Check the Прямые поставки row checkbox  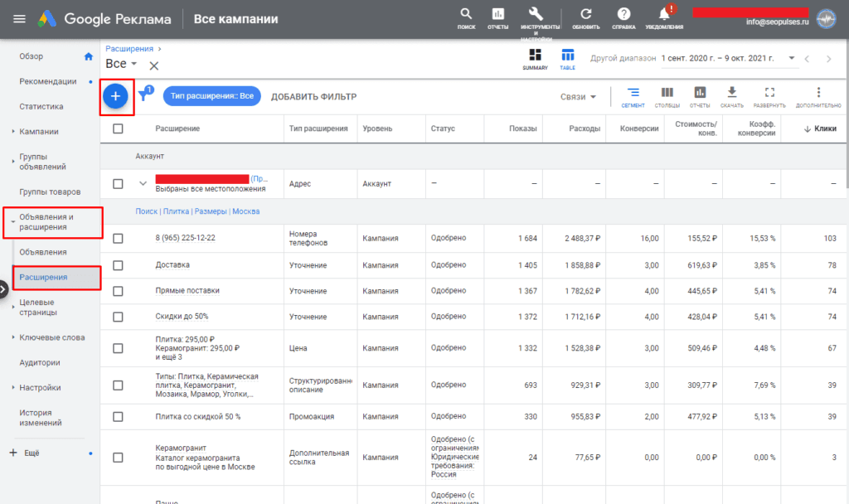(118, 291)
